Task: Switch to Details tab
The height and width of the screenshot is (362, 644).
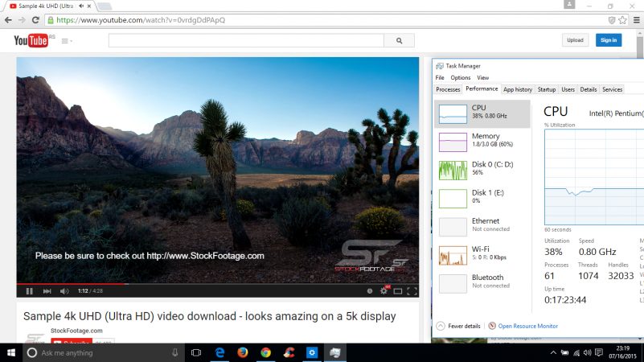Action: point(589,89)
